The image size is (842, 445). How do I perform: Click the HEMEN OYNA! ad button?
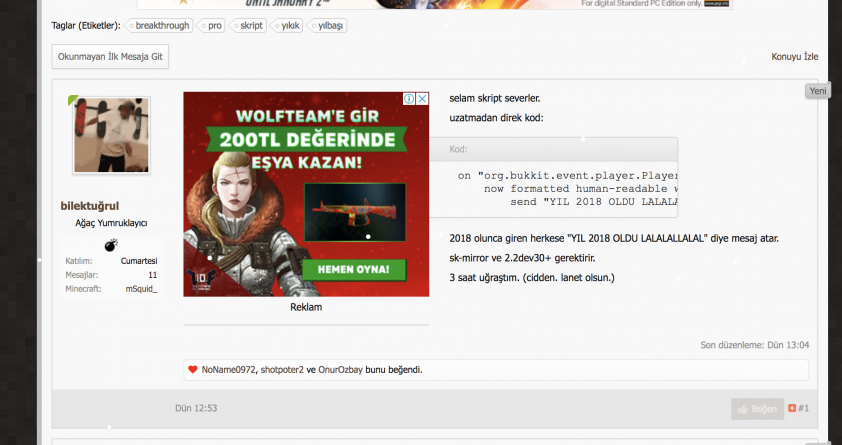[x=353, y=270]
